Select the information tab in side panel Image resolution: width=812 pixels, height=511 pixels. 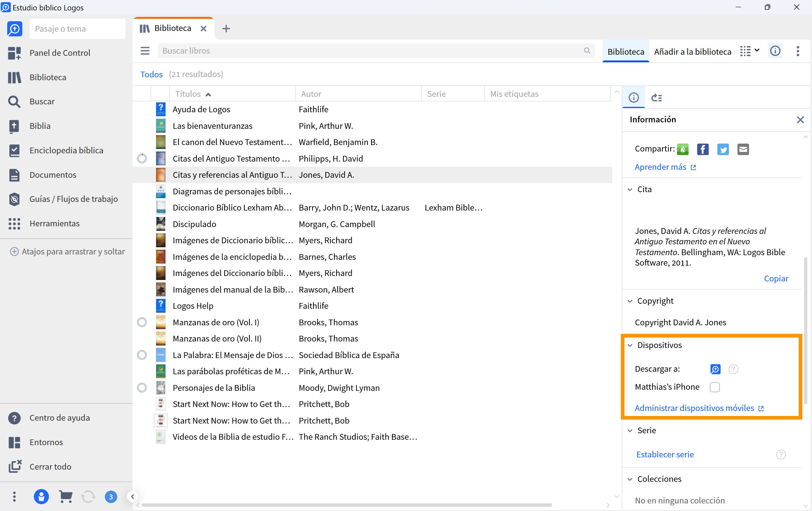[x=633, y=98]
